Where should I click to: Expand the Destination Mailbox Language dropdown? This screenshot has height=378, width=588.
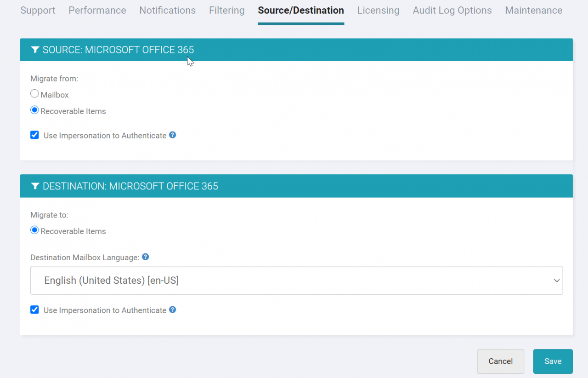[556, 280]
